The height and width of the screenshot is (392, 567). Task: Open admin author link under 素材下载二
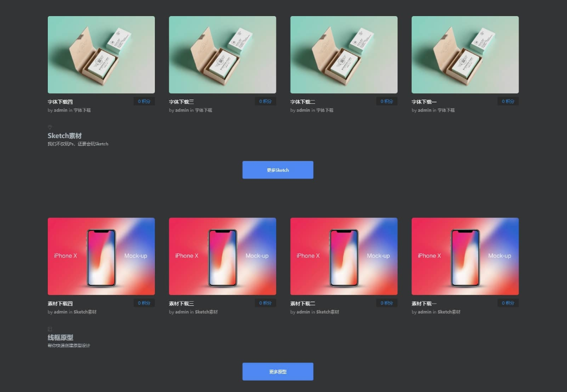(x=303, y=312)
